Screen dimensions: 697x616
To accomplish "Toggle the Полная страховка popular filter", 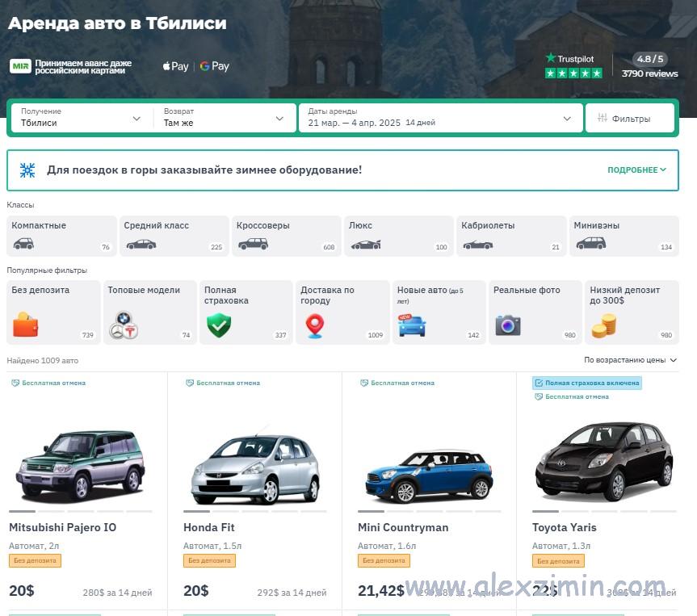I will click(x=246, y=312).
